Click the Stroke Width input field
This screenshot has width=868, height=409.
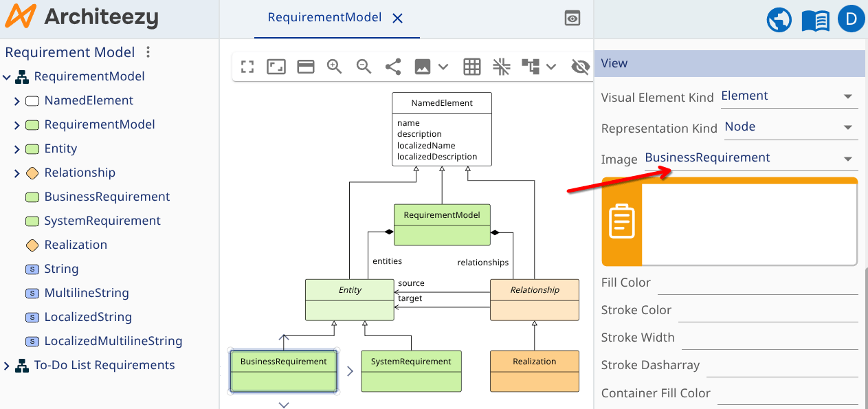[769, 338]
